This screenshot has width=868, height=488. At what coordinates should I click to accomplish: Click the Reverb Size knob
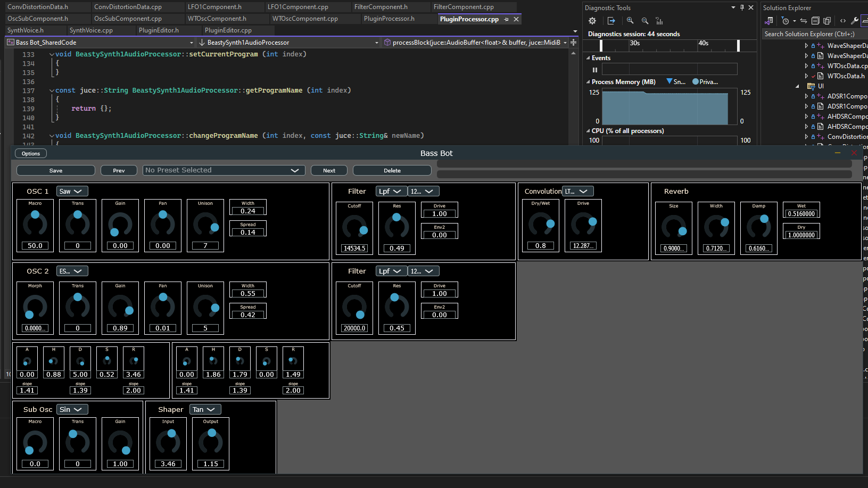[674, 227]
